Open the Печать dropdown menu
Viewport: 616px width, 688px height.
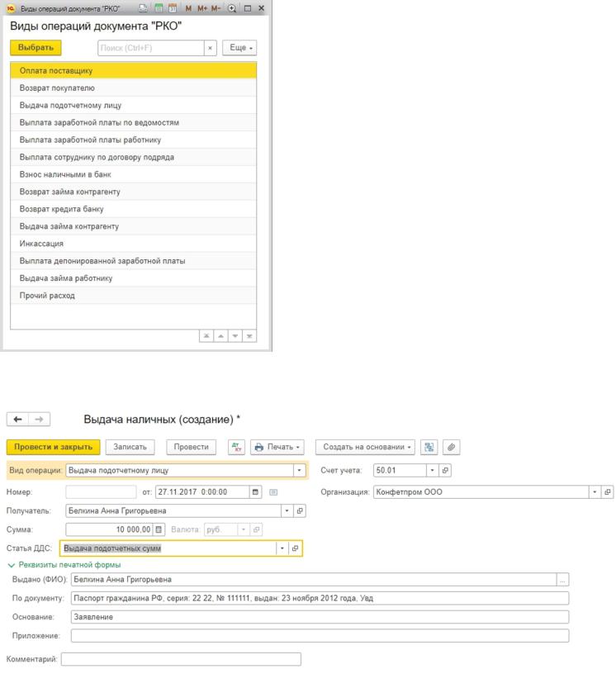click(277, 447)
